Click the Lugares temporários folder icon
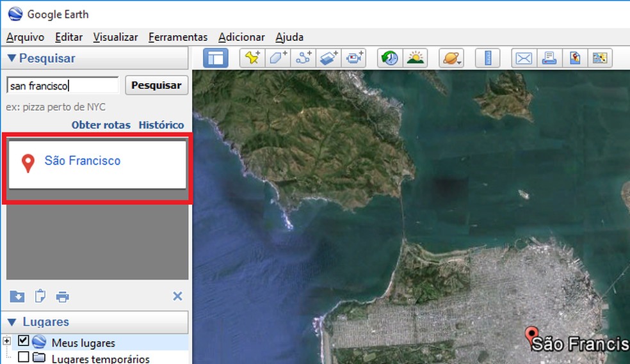 coord(39,356)
